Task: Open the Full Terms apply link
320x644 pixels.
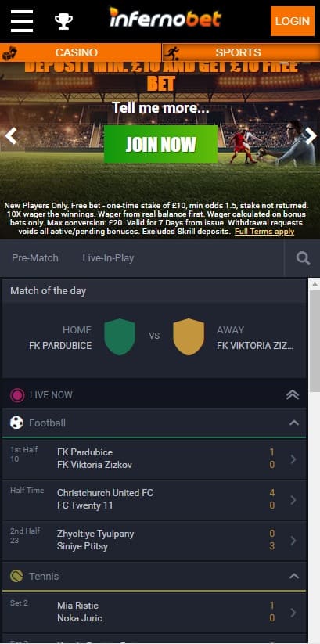Action: pos(264,232)
